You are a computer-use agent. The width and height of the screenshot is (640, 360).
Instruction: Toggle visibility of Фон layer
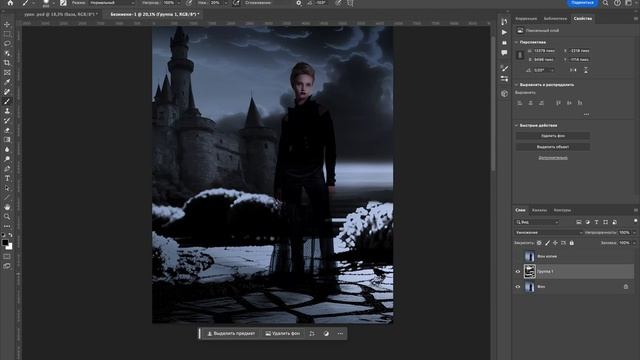[x=518, y=287]
